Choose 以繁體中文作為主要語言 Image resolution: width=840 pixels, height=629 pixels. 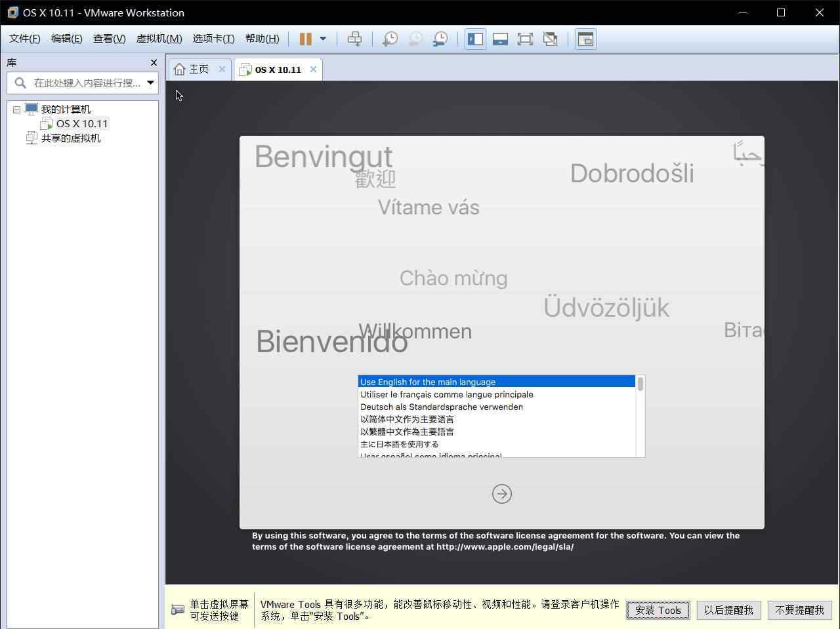coord(497,432)
